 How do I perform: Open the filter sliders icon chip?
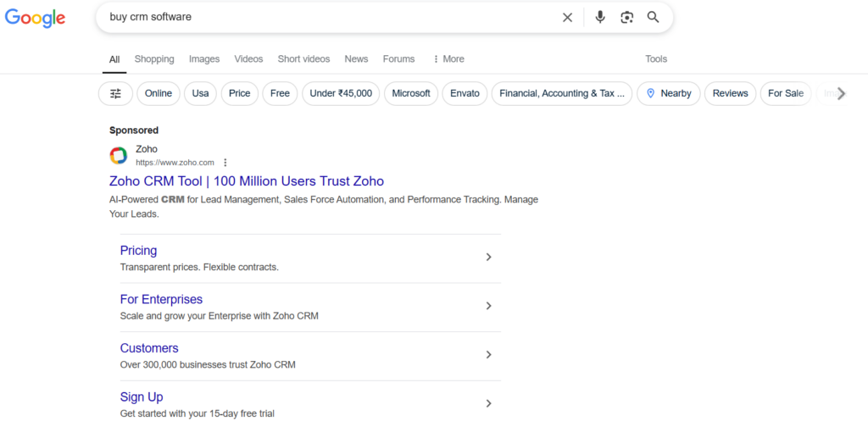(x=115, y=93)
